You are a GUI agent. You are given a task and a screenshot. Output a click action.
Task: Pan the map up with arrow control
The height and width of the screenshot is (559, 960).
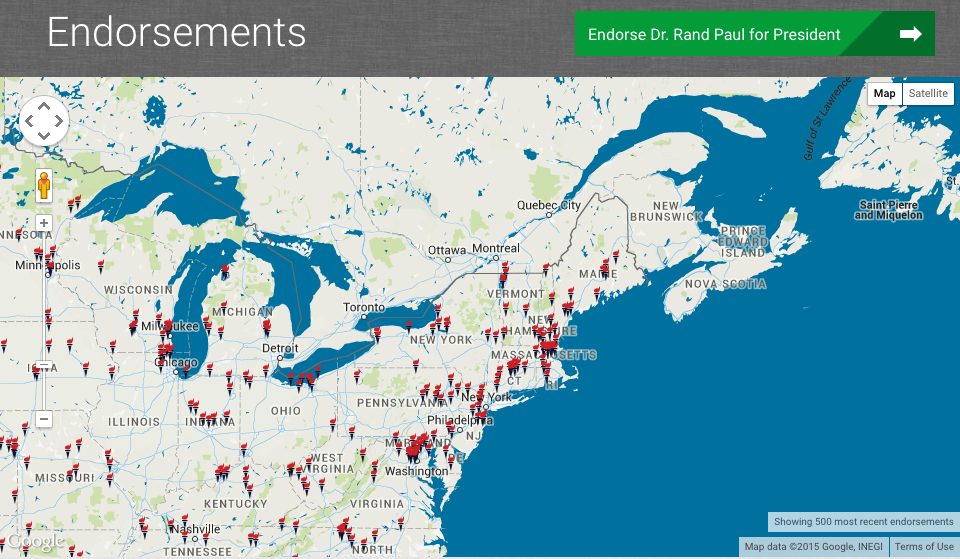(44, 106)
